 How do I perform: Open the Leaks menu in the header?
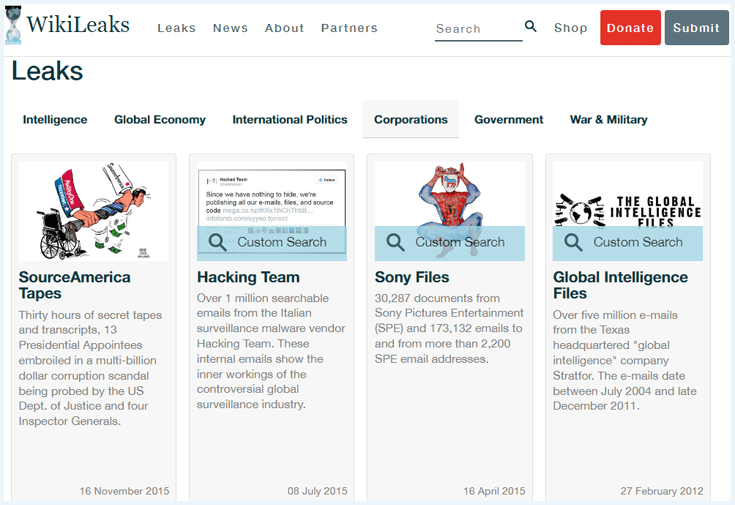click(x=176, y=28)
